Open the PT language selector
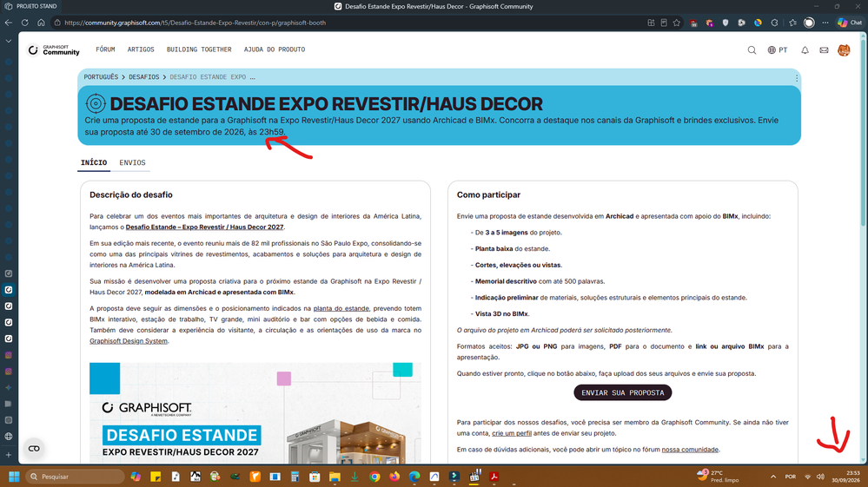The width and height of the screenshot is (868, 487). [778, 50]
